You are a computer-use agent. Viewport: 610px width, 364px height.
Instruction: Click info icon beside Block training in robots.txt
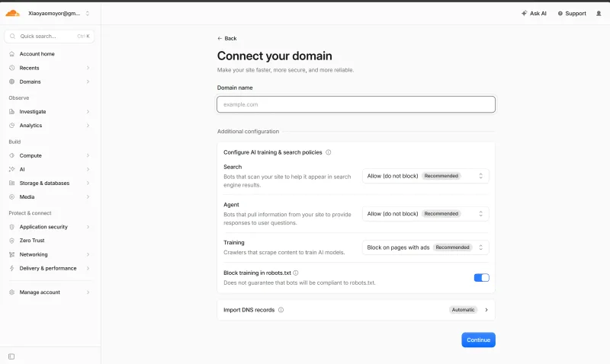(x=296, y=273)
